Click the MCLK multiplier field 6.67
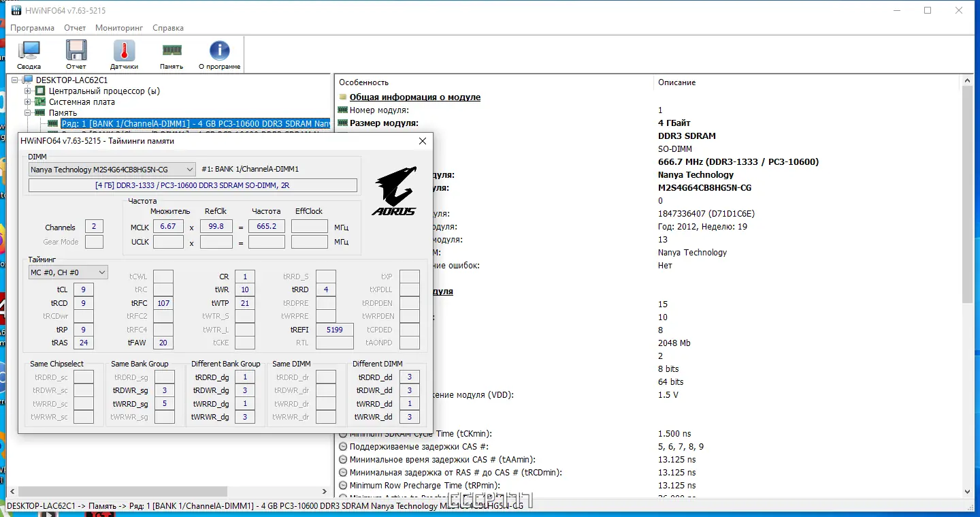The width and height of the screenshot is (980, 517). (168, 227)
